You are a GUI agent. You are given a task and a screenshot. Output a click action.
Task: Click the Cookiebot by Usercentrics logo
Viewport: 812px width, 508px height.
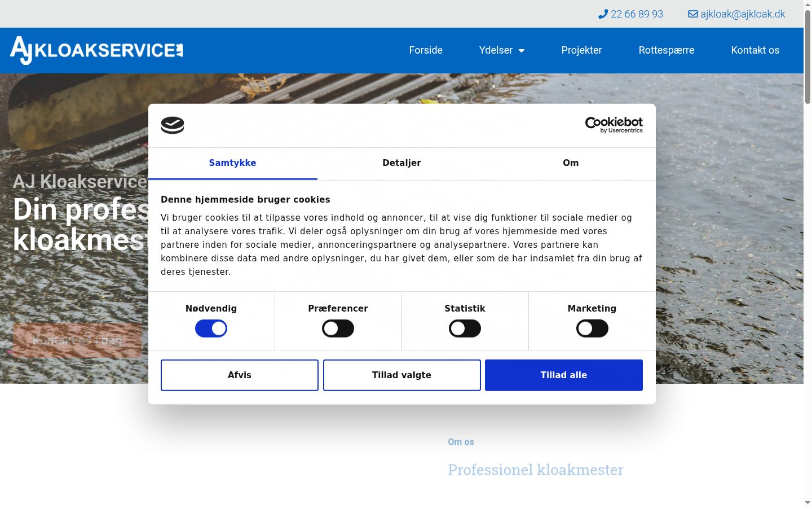614,125
